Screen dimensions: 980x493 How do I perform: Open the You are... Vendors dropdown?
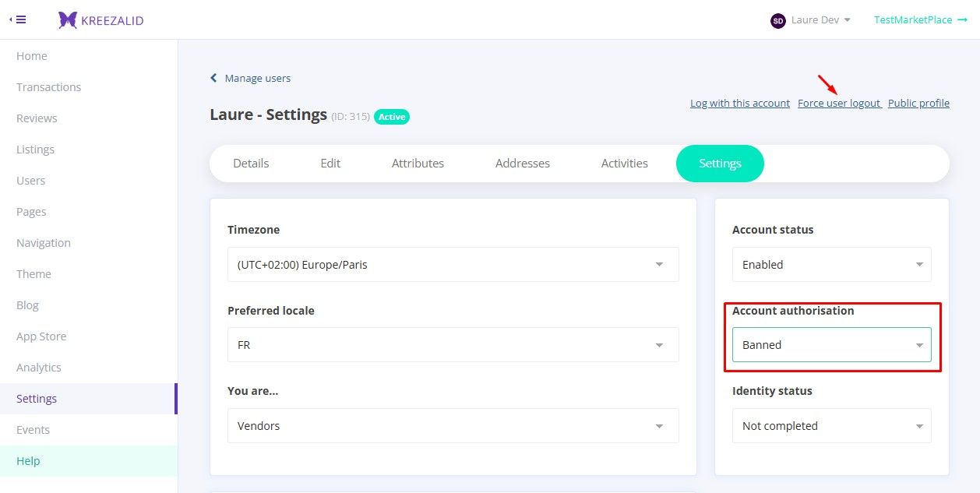click(x=453, y=426)
